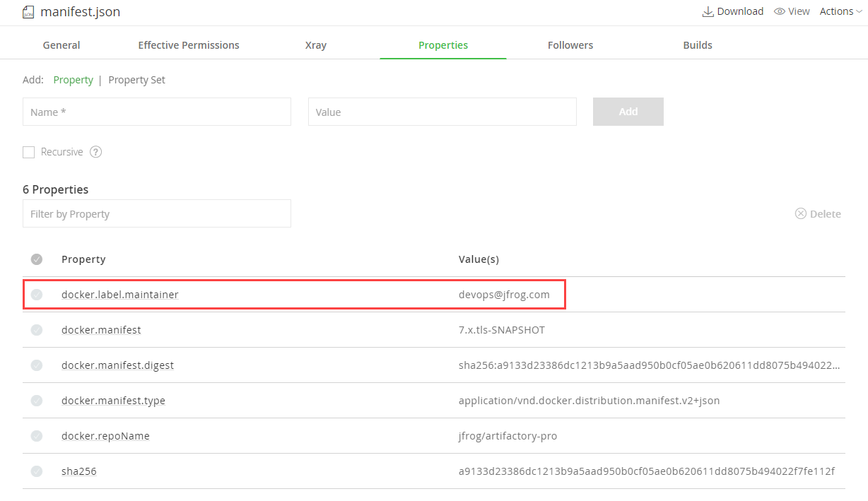Switch to the General tab

click(61, 45)
